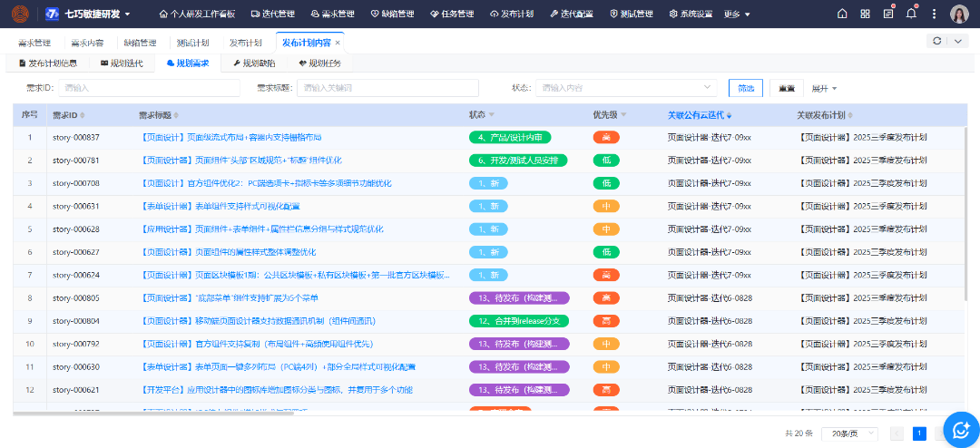This screenshot has height=448, width=980.
Task: Open the 20条/页 page size dropdown
Action: pyautogui.click(x=850, y=433)
